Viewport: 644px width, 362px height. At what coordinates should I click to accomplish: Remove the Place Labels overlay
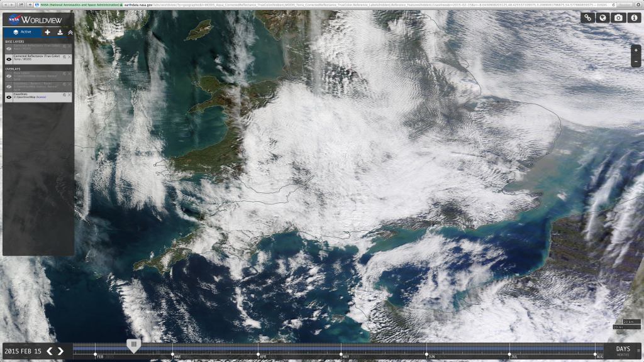tap(69, 74)
